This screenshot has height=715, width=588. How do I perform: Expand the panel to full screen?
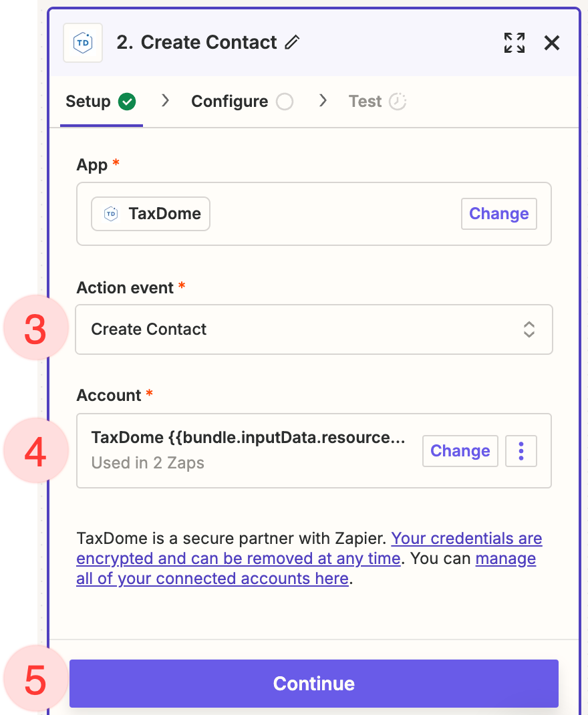click(514, 43)
